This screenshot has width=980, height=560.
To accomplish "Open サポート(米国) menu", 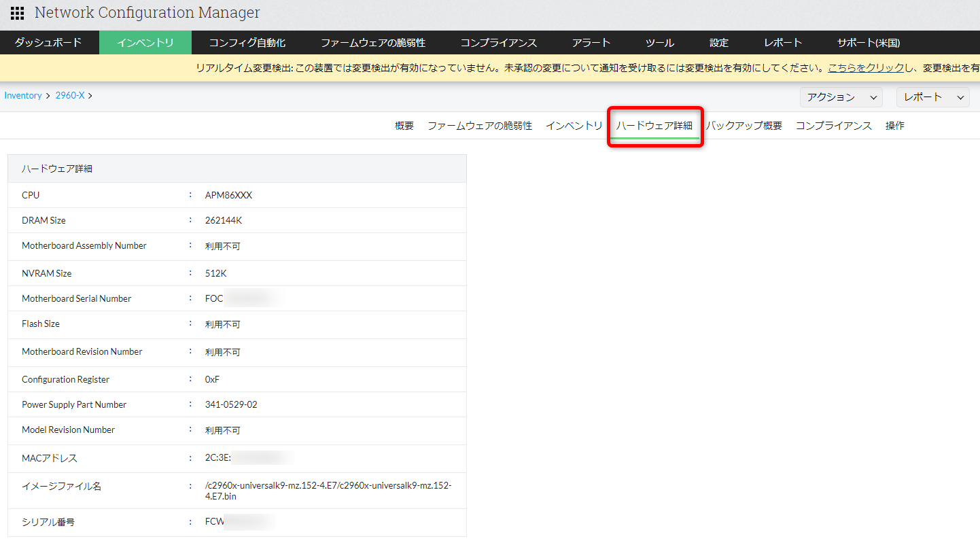I will 869,43.
